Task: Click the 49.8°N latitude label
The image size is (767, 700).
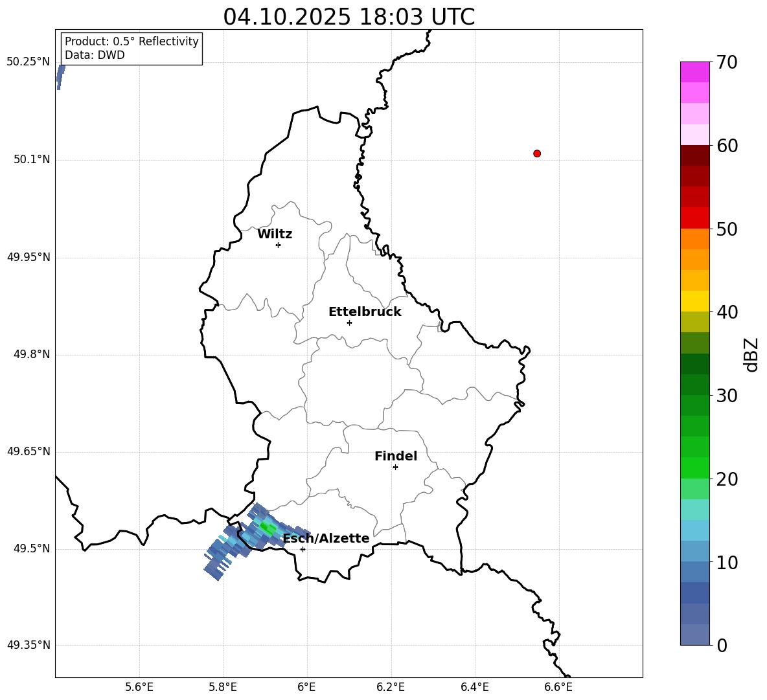Action: pos(32,354)
